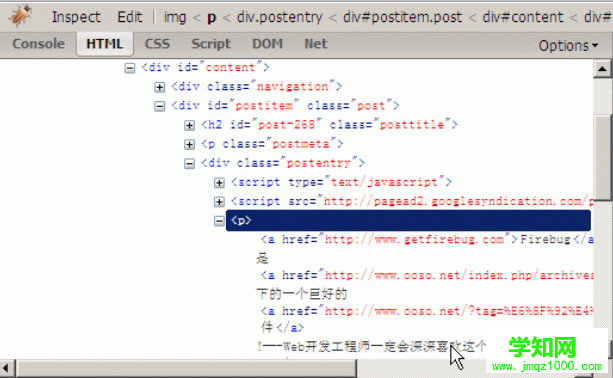Image resolution: width=613 pixels, height=378 pixels.
Task: Click the ooso.net ?tag= anchor line
Action: coord(427,311)
